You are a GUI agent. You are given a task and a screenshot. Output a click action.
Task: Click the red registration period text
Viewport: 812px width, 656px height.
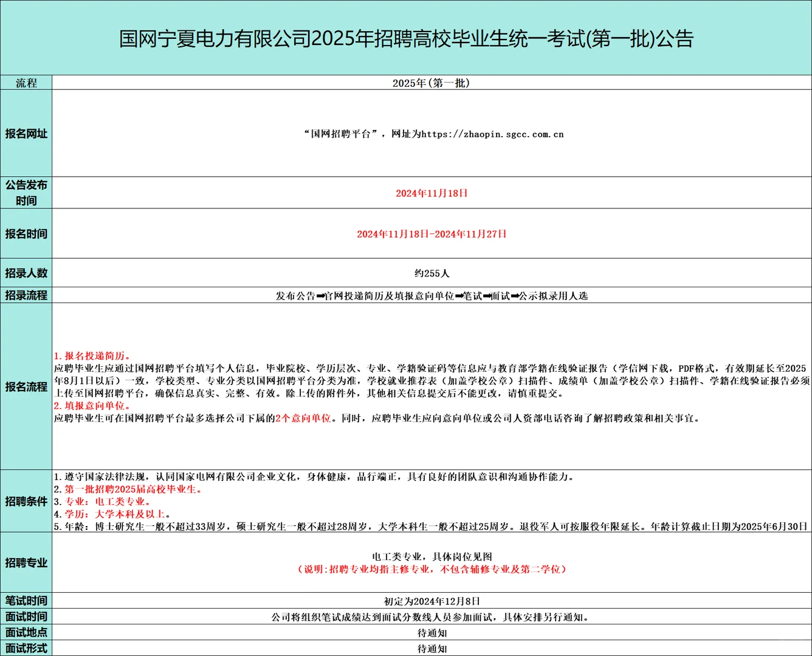[432, 233]
